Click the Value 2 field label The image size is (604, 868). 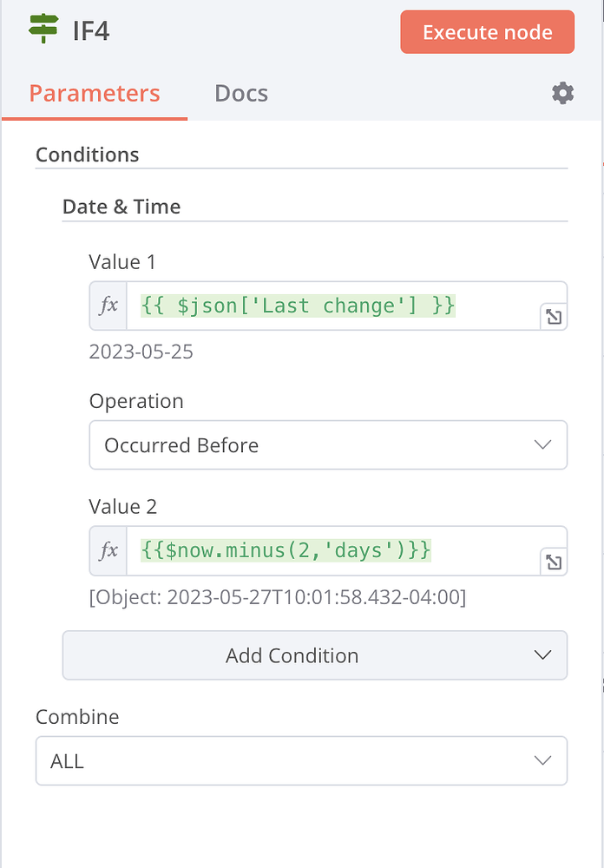tap(123, 507)
